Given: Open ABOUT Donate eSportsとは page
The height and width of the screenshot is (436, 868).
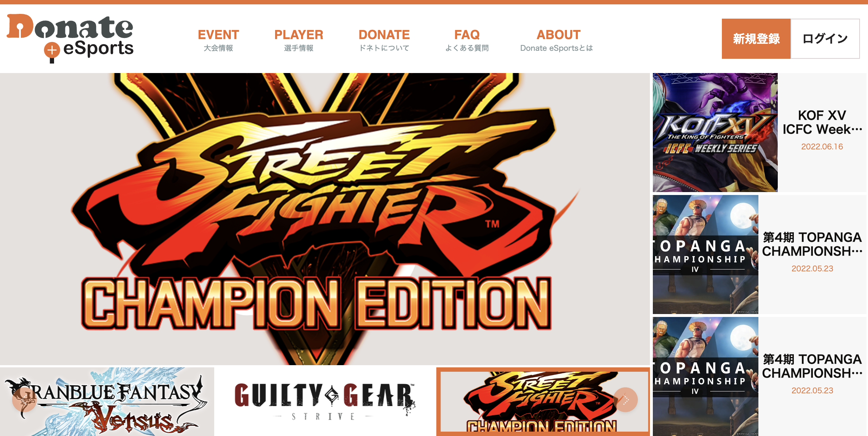Looking at the screenshot, I should [557, 40].
